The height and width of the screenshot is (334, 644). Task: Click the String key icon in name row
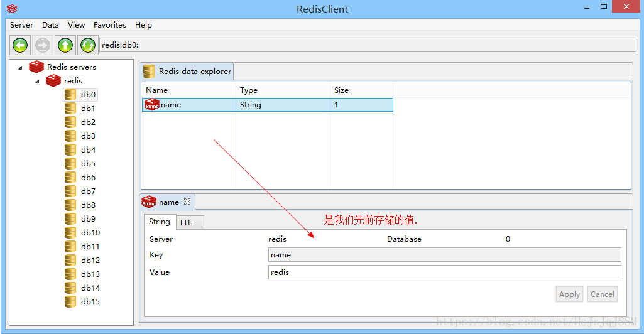coord(152,105)
